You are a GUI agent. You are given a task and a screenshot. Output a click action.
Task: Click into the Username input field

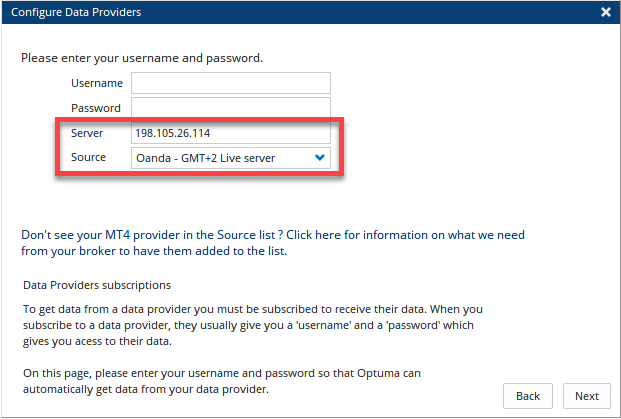[231, 83]
